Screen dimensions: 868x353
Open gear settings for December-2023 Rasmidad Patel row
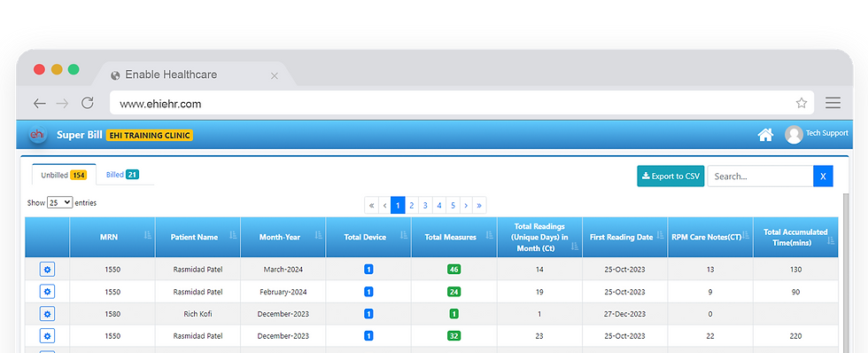pyautogui.click(x=47, y=336)
